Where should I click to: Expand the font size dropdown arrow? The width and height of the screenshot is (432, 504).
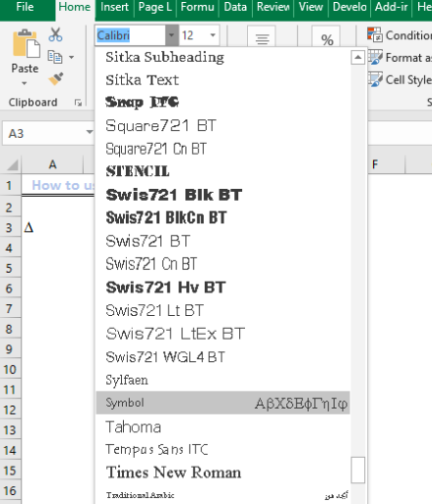point(213,35)
